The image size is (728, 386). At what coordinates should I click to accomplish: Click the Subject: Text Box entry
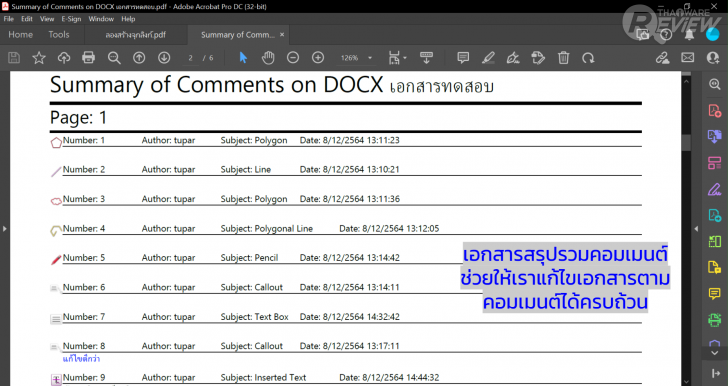tap(254, 317)
